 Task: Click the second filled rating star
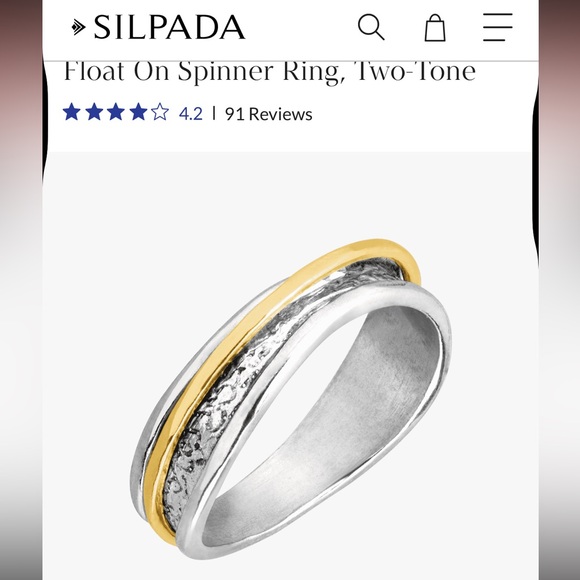pos(94,112)
